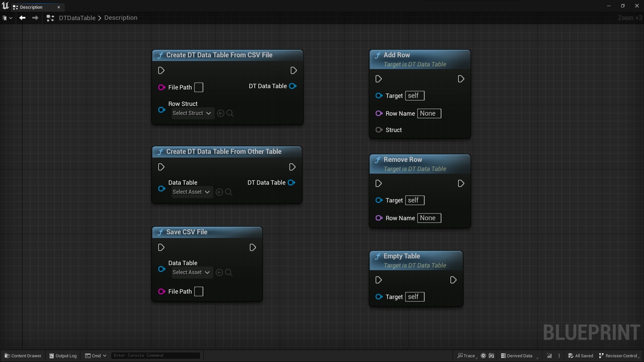Viewport: 644px width, 362px height.
Task: Use the selected asset arrow in Save CSV File
Action: pyautogui.click(x=219, y=273)
